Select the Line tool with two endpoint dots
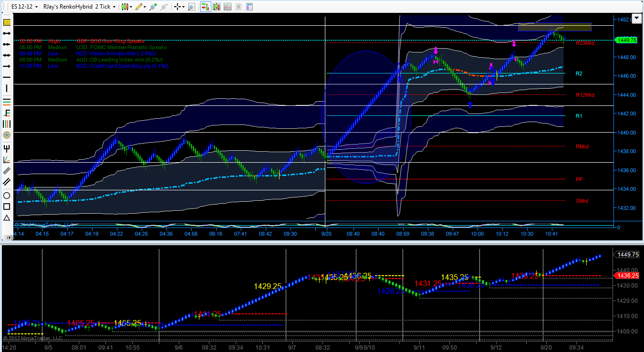 click(7, 33)
